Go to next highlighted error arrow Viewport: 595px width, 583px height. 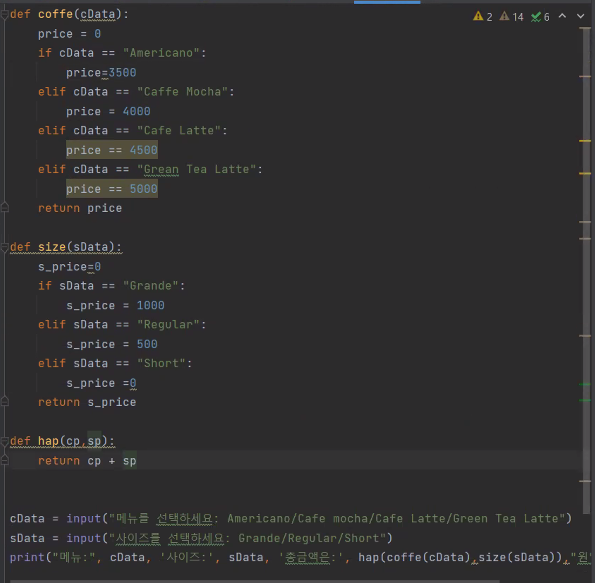[x=581, y=16]
